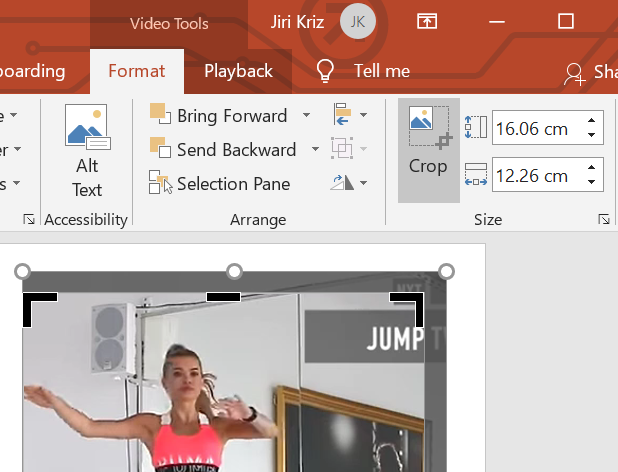
Task: Click the Share person icon
Action: [x=575, y=74]
